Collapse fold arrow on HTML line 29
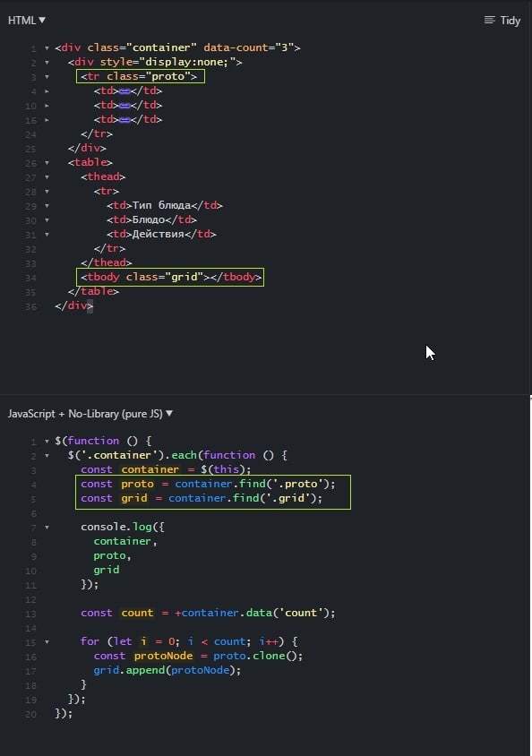 click(47, 205)
